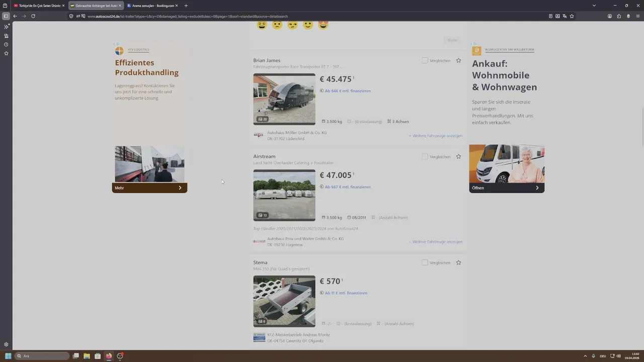Select the slightly frowning emoji
Image resolution: width=644 pixels, height=362 pixels.
pos(277,25)
